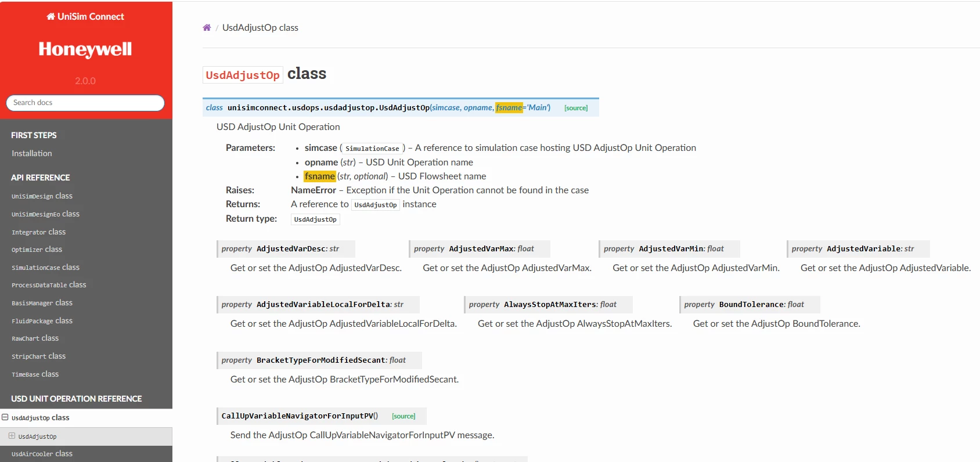Click API REFERENCE section caption
This screenshot has width=980, height=462.
point(41,178)
